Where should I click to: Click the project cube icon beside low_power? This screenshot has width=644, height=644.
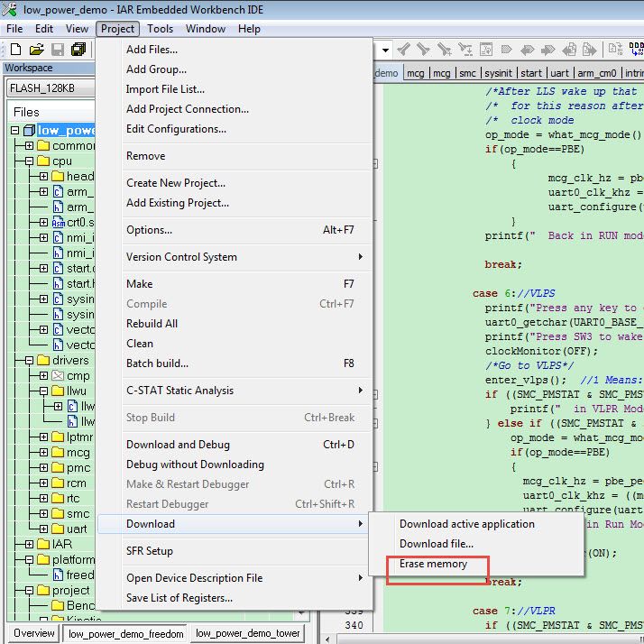click(29, 131)
